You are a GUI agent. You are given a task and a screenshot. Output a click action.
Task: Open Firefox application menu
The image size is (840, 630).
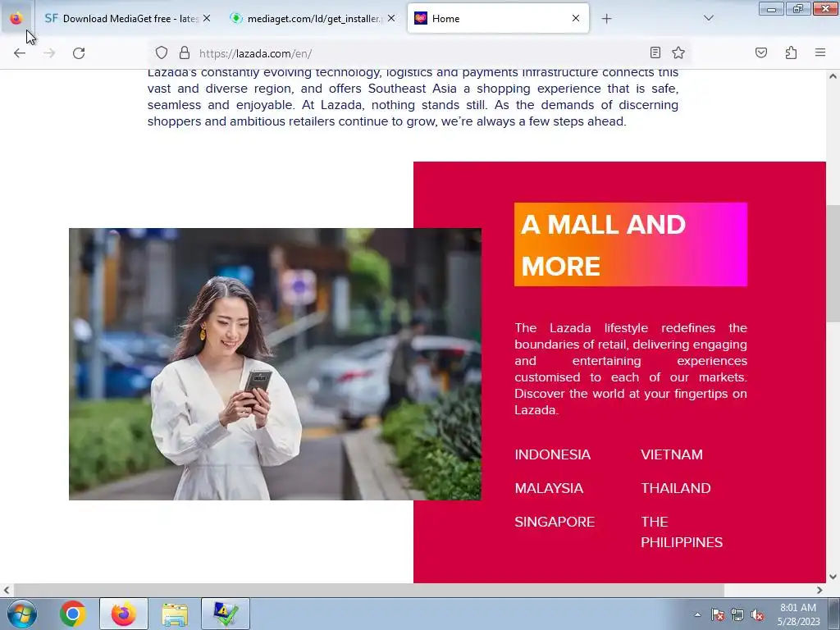820,52
